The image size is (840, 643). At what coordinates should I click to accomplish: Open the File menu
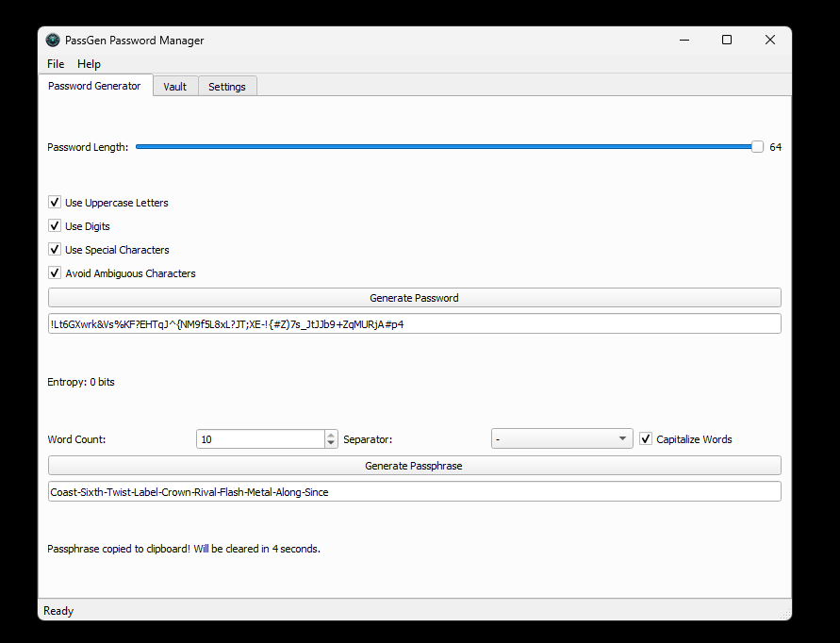click(x=55, y=64)
